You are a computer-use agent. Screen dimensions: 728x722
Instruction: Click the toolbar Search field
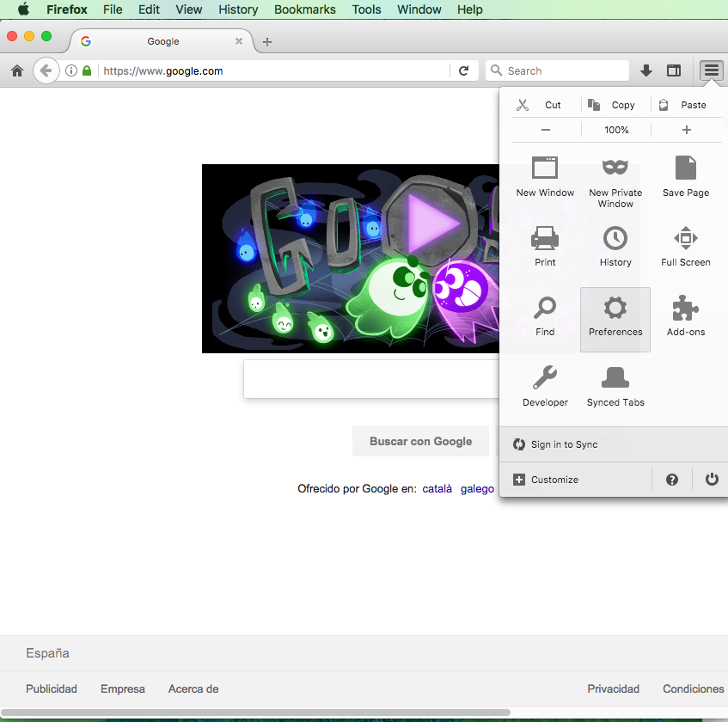(x=557, y=70)
